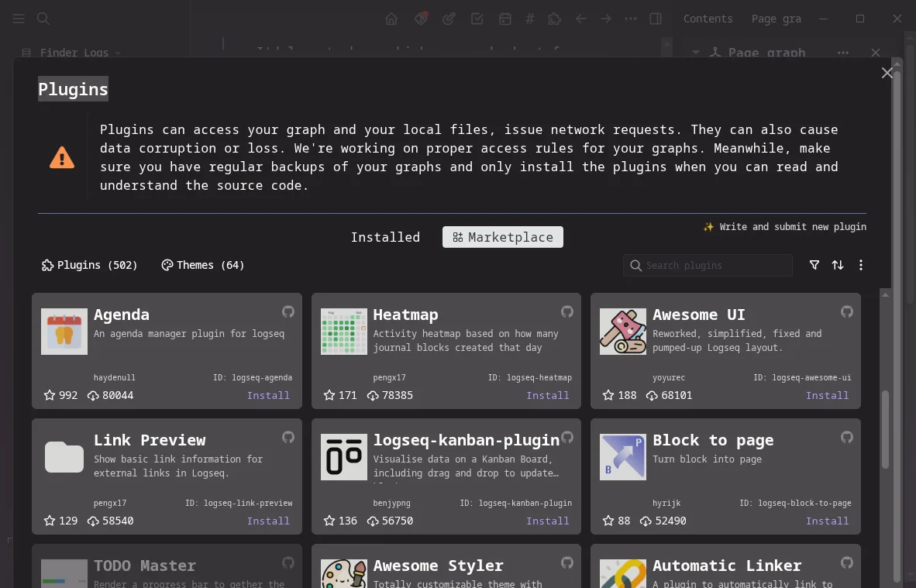Screen dimensions: 916x588
Task: Open Awesome UI GitHub icon
Action: pyautogui.click(x=847, y=311)
